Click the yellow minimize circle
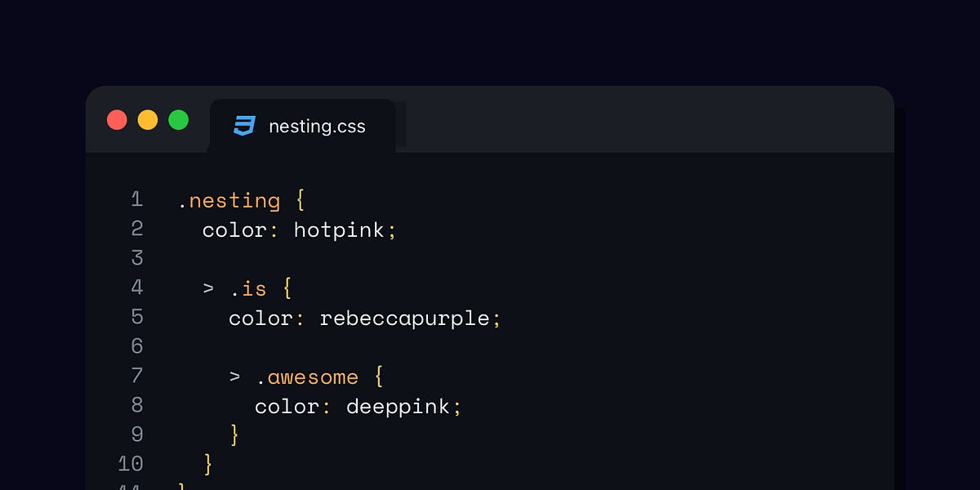The image size is (980, 490). click(x=148, y=119)
